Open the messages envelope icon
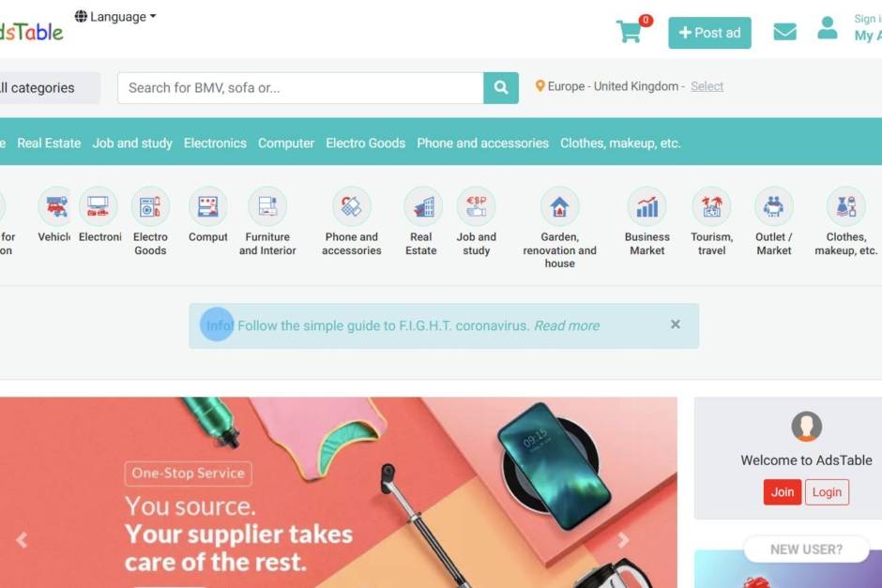882x588 pixels. (784, 32)
